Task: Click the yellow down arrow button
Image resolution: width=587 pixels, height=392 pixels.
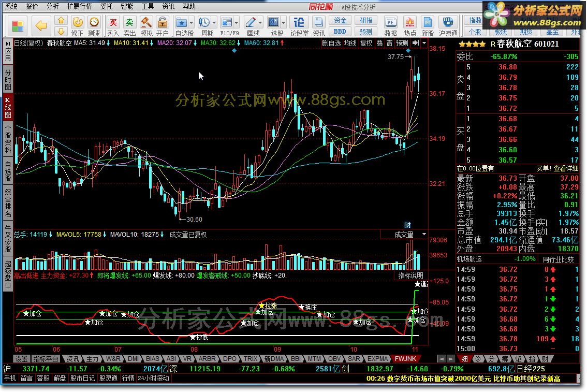Action: pos(61,32)
